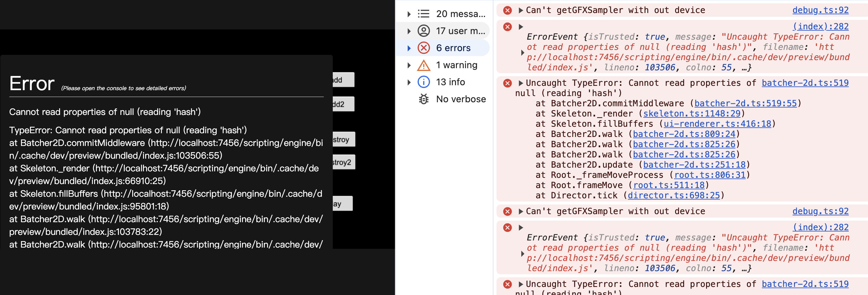868x295 pixels.
Task: Open root.ts:806:31 stack trace link
Action: [x=709, y=175]
